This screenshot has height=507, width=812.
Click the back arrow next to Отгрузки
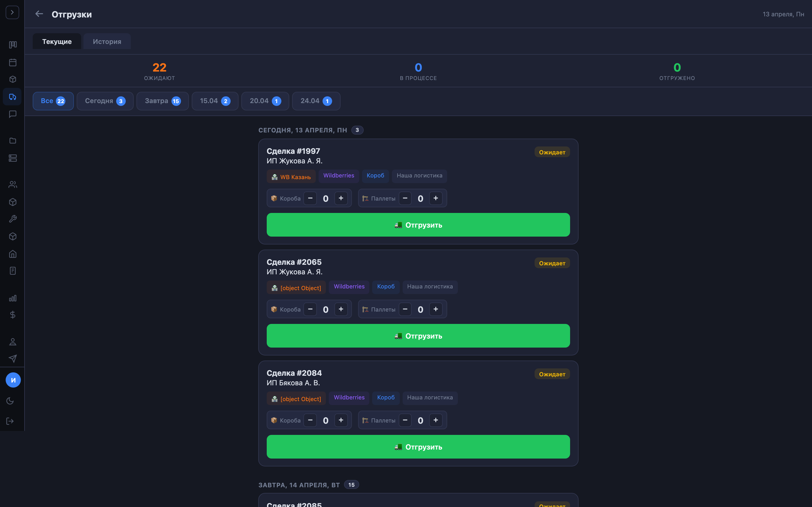(x=39, y=14)
